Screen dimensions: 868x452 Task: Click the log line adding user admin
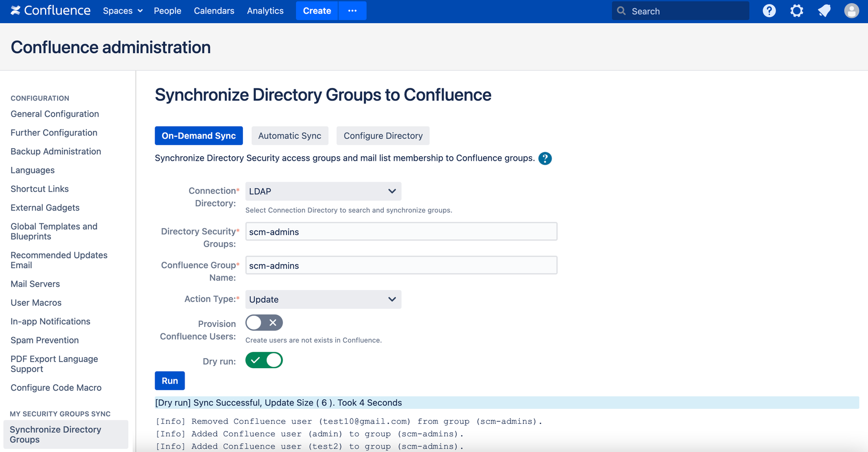310,434
